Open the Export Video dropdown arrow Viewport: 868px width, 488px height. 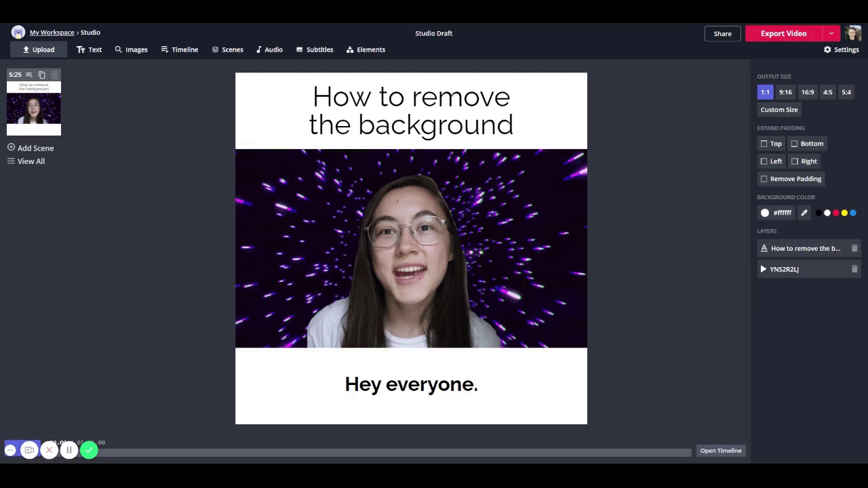pos(831,33)
